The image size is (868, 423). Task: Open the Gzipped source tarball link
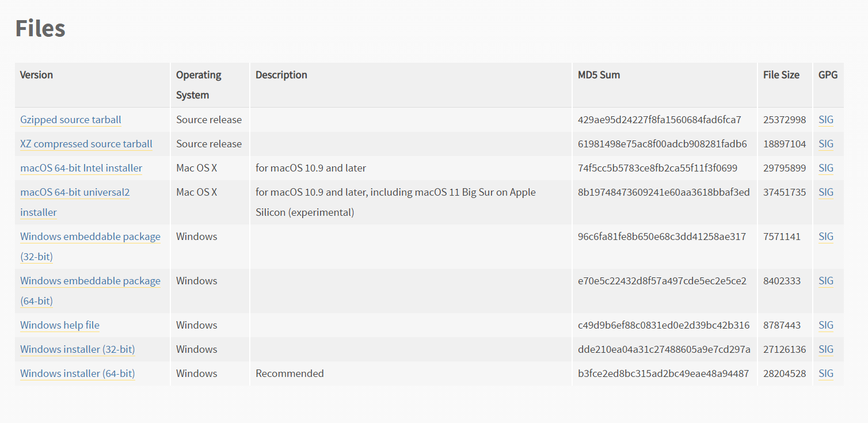click(x=71, y=120)
